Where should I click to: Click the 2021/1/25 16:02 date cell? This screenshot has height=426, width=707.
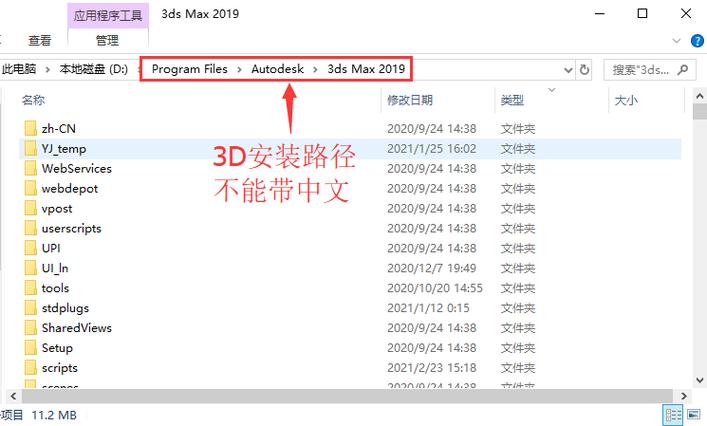click(x=432, y=149)
